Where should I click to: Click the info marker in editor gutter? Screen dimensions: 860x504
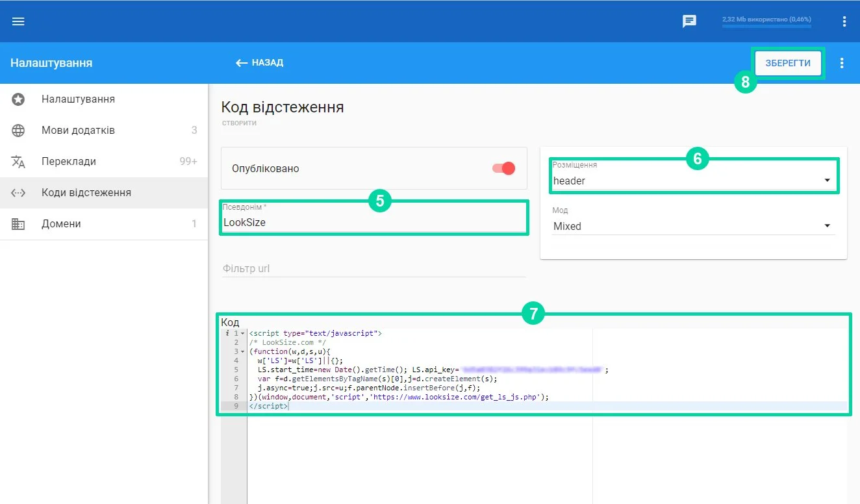point(227,333)
